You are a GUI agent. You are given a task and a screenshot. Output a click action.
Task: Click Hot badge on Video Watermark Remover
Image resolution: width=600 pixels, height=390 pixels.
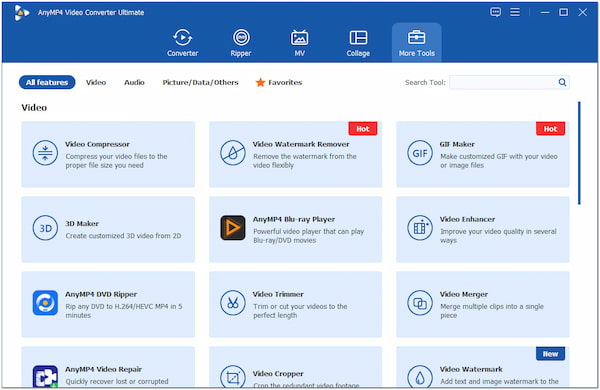coord(363,129)
